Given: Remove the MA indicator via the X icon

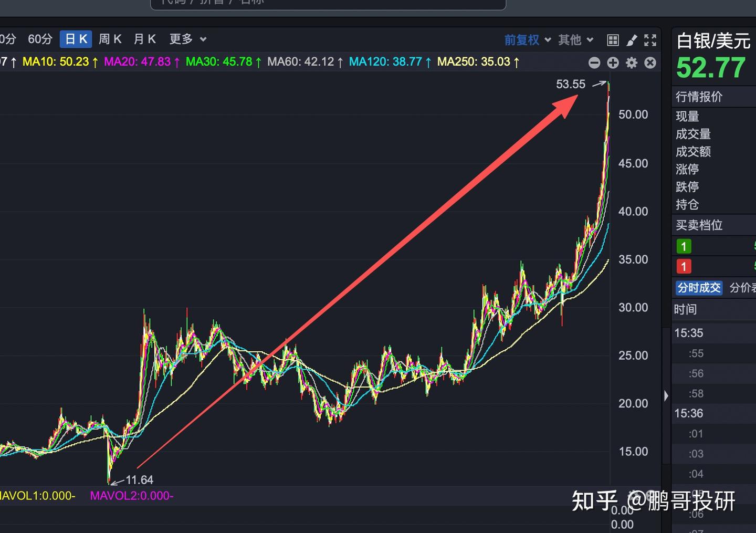Looking at the screenshot, I should tap(650, 62).
